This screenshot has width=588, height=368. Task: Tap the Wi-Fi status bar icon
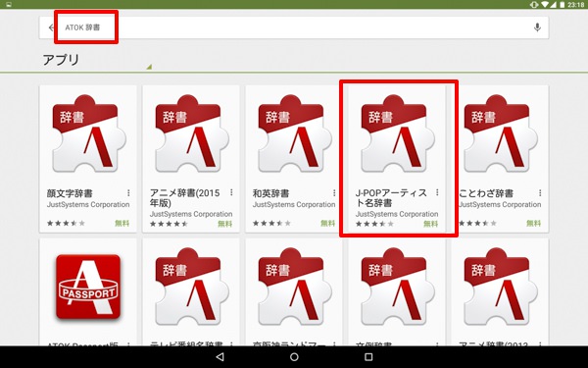[546, 5]
